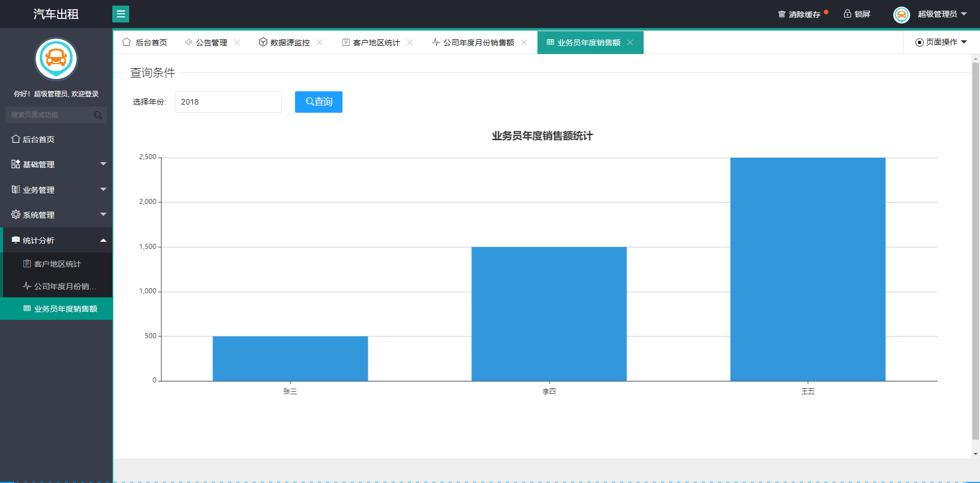Viewport: 980px width, 483px height.
Task: Open 公司年度月份销... in the sidebar
Action: click(65, 286)
